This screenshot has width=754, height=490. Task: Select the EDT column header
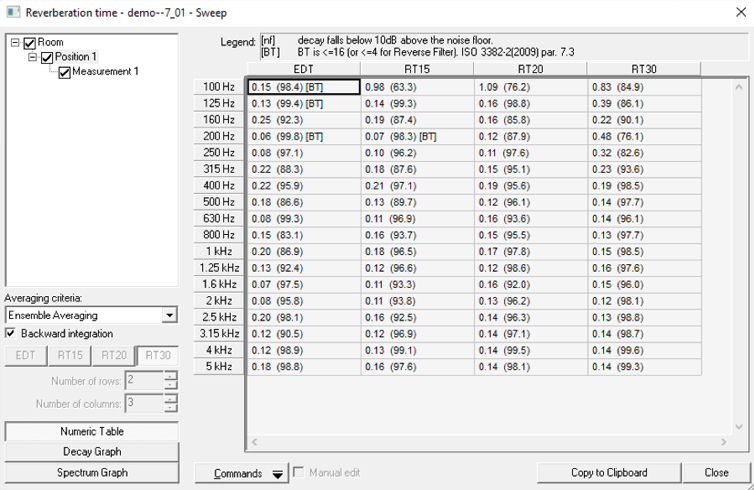pyautogui.click(x=303, y=69)
